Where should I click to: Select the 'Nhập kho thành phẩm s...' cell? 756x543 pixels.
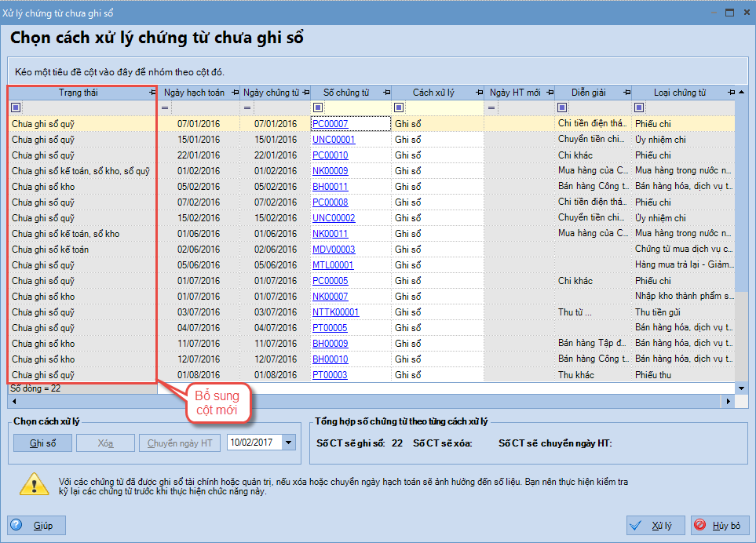point(684,297)
